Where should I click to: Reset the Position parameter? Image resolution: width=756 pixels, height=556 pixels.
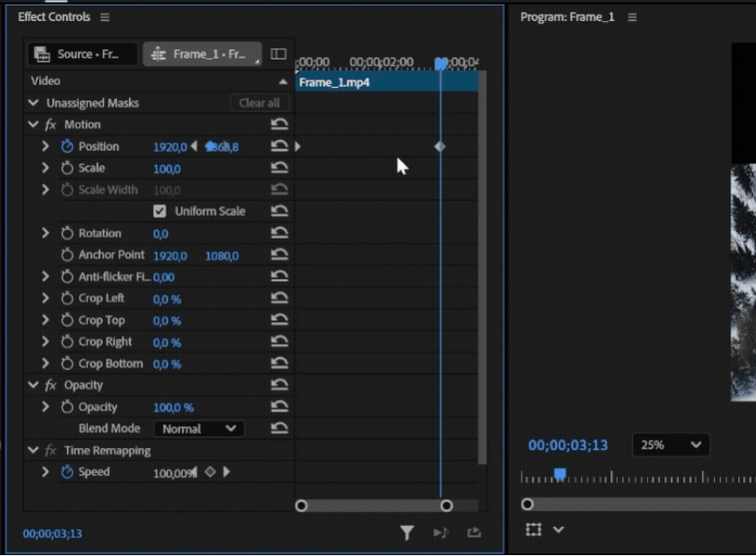point(279,146)
